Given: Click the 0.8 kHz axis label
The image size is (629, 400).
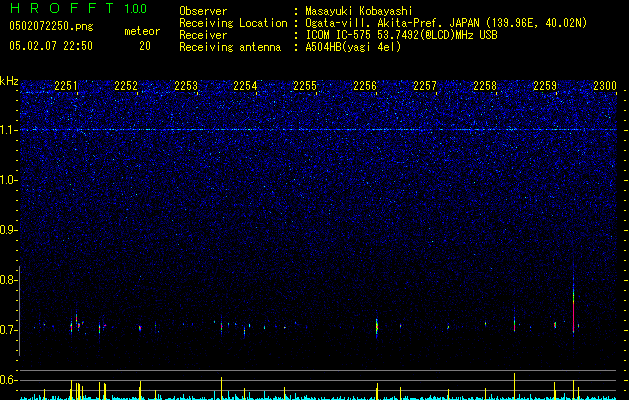Looking at the screenshot, I should coord(8,280).
